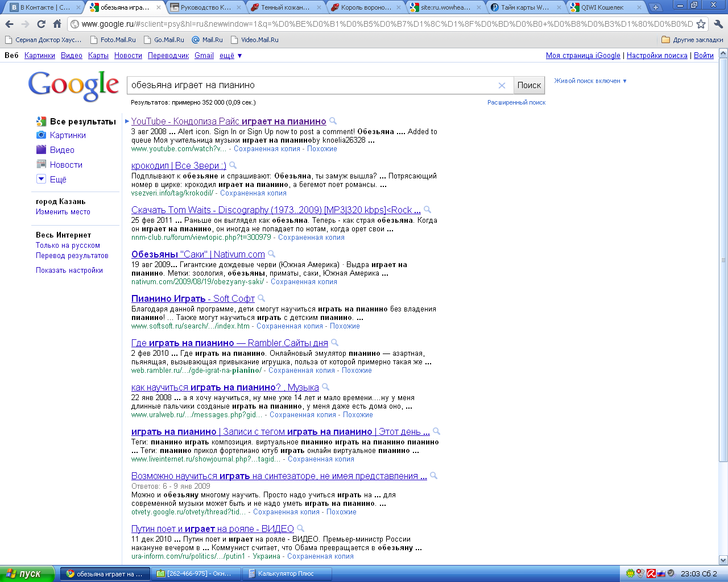
Task: Click the Изменить место link
Action: pyautogui.click(x=63, y=212)
